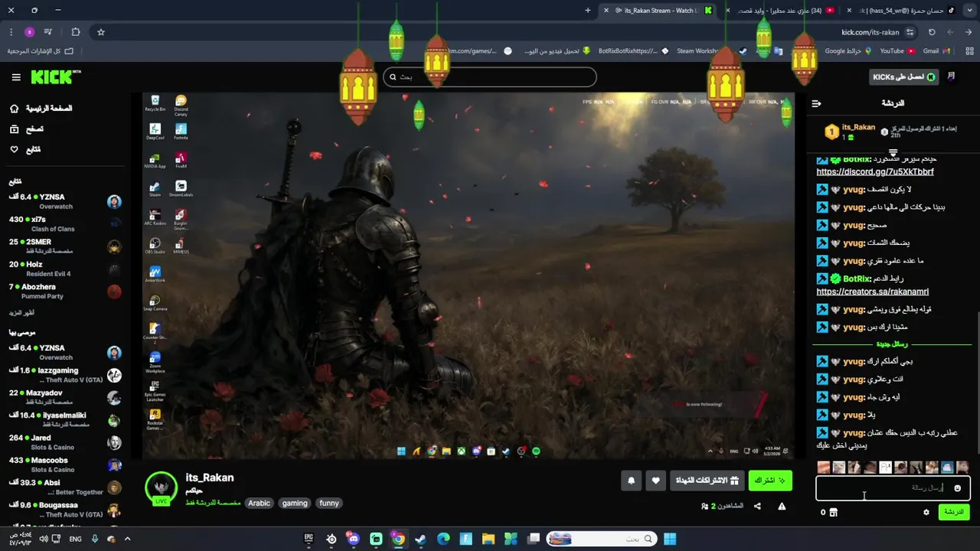Open 2SMER channel in sidebar
Screen dimensions: 980x551
[65, 246]
